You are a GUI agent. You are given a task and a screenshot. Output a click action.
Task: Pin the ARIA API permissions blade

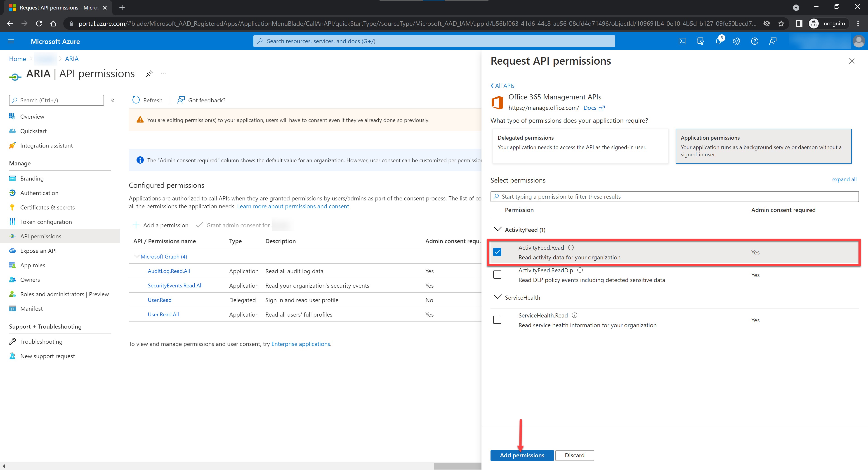point(149,73)
